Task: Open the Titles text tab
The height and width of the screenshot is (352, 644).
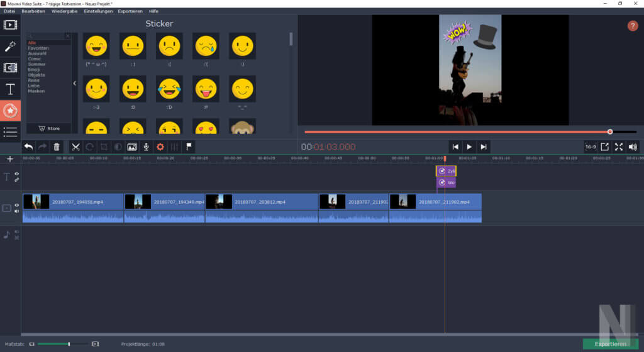Action: (10, 89)
